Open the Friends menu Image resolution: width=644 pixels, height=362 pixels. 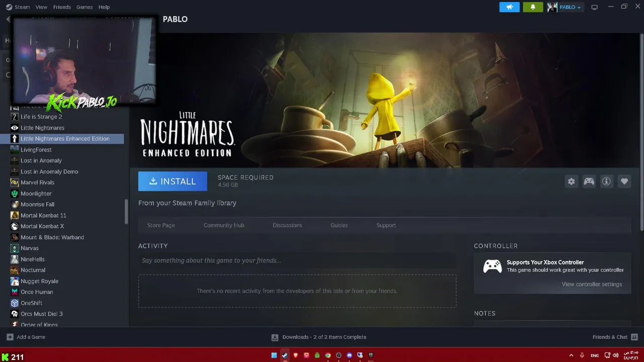(62, 7)
